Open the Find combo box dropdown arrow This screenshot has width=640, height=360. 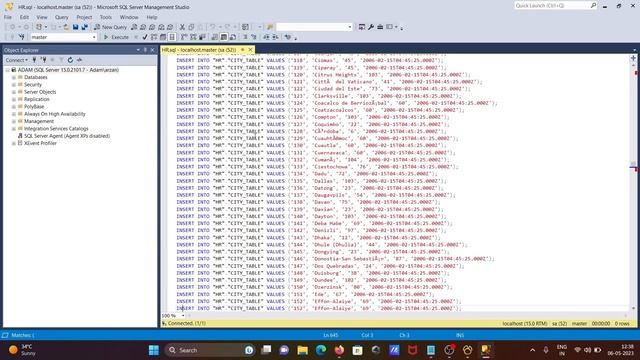point(350,27)
